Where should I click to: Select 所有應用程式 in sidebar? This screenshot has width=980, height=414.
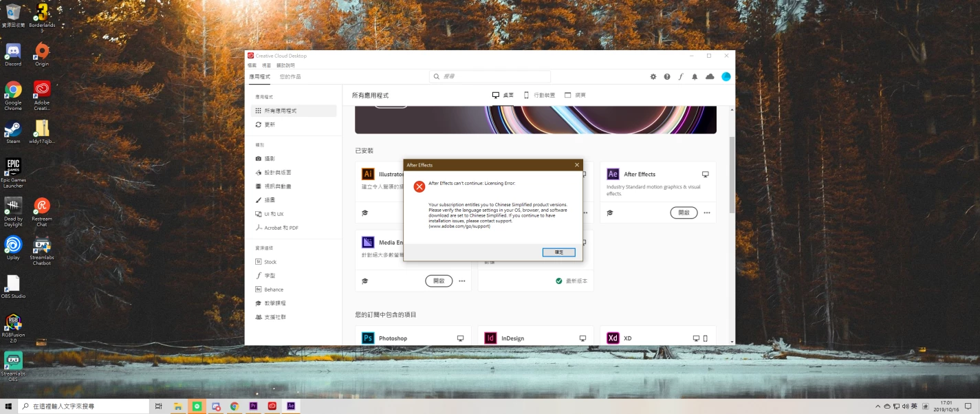coord(294,111)
